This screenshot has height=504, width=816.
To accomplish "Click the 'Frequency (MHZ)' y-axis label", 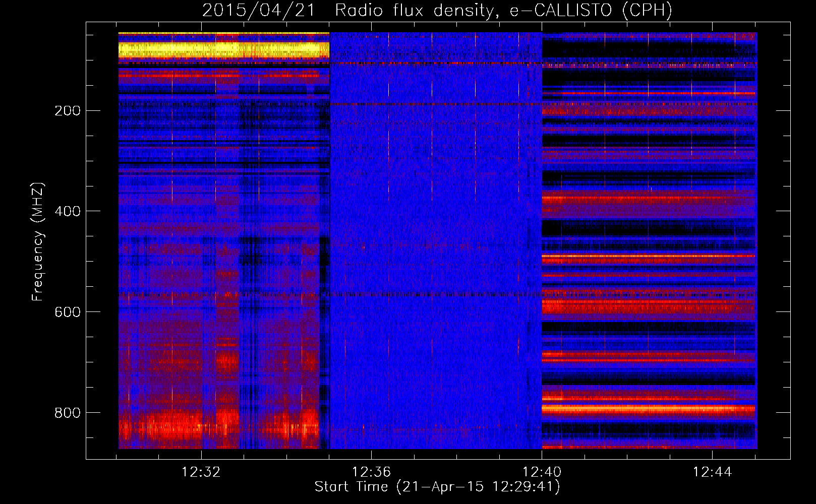I will [x=38, y=242].
